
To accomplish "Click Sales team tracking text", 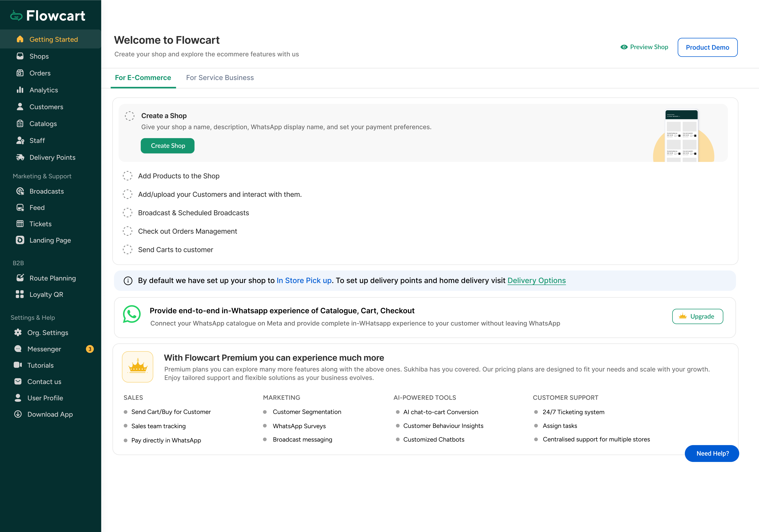I will click(158, 426).
